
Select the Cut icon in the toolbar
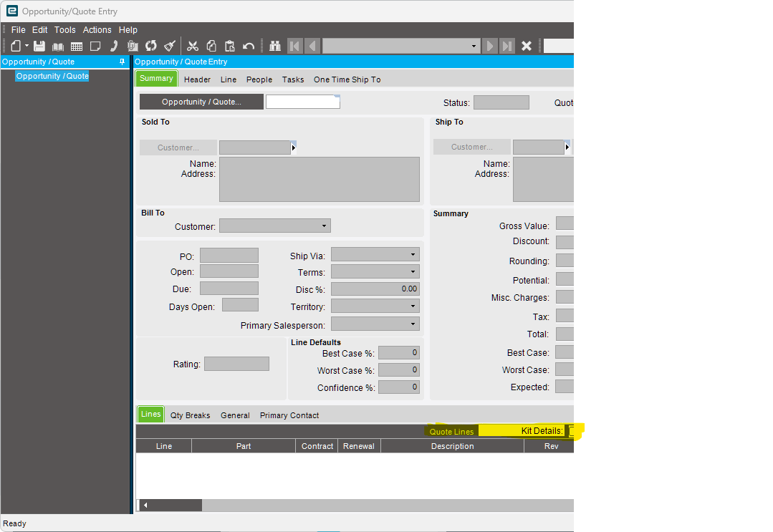tap(193, 45)
